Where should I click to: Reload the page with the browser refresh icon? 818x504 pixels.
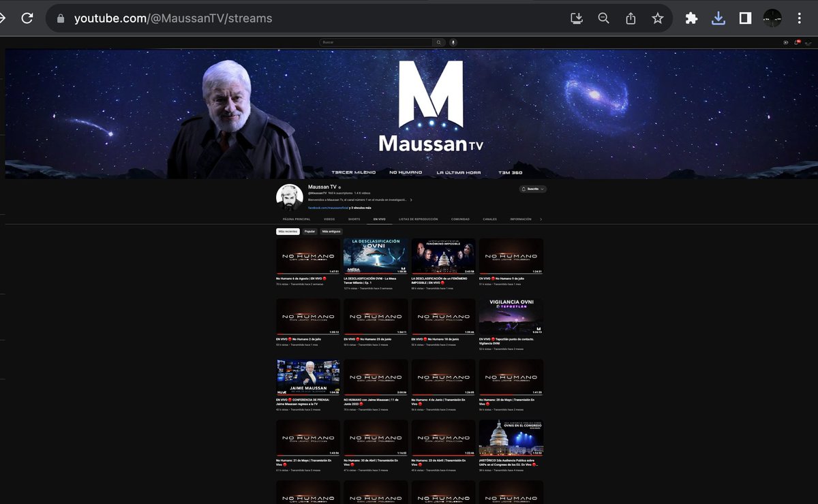coord(27,18)
